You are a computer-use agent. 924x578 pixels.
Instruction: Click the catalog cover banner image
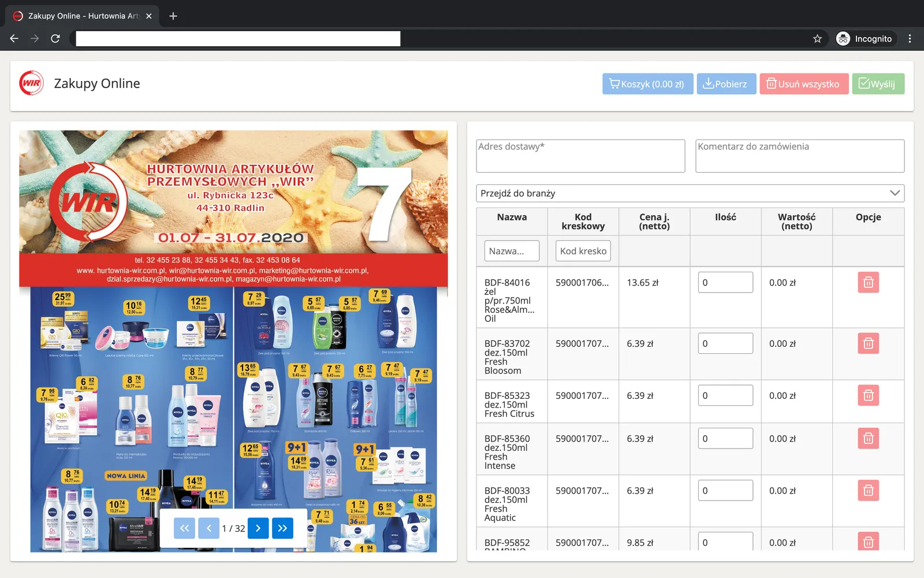pos(233,208)
